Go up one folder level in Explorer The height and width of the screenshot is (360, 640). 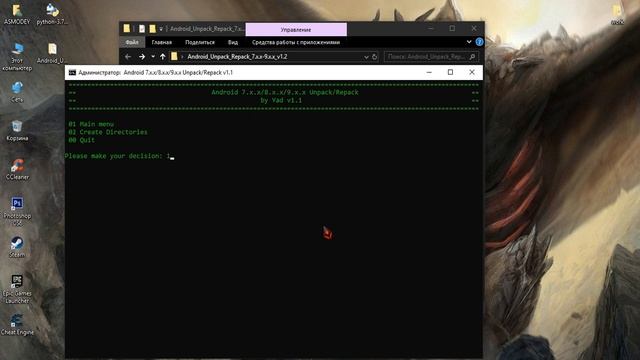[x=163, y=57]
